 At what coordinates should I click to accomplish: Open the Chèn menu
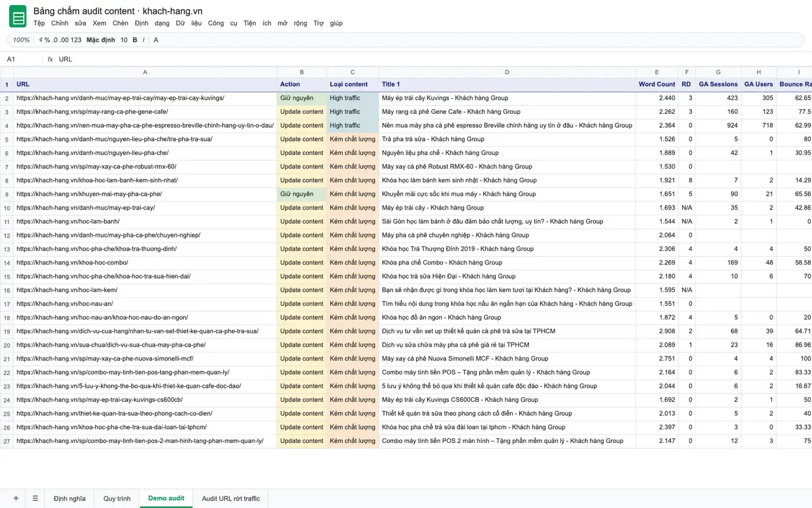point(121,23)
